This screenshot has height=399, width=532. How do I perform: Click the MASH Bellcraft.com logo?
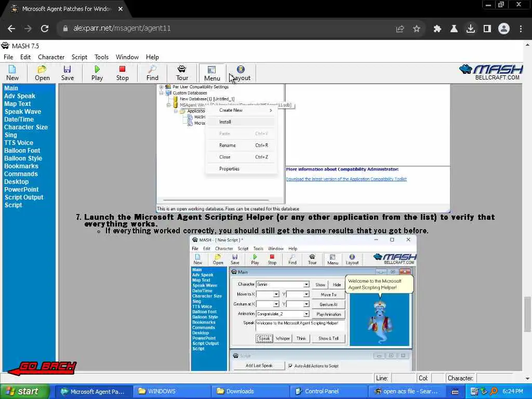tap(490, 72)
